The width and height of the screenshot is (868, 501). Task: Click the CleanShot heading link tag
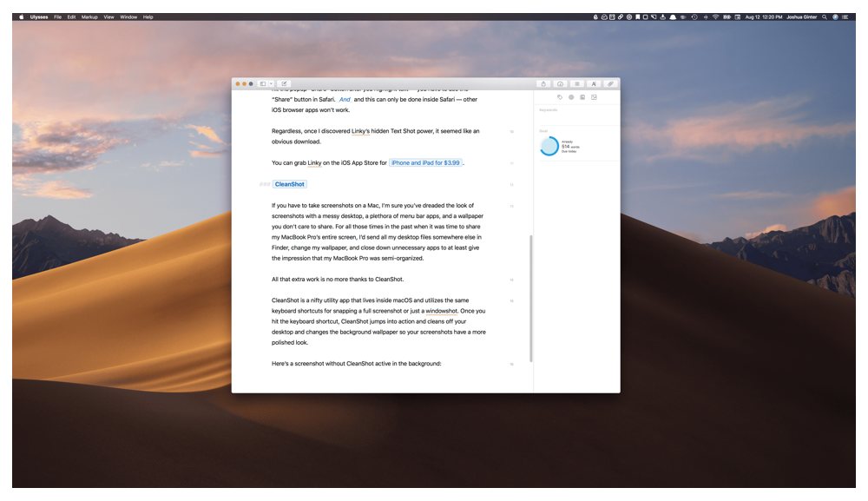coord(290,184)
